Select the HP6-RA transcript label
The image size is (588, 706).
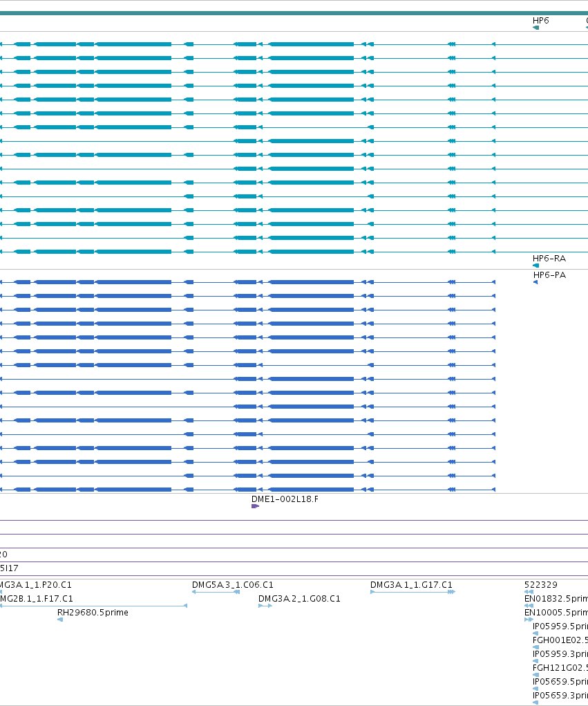pyautogui.click(x=549, y=259)
